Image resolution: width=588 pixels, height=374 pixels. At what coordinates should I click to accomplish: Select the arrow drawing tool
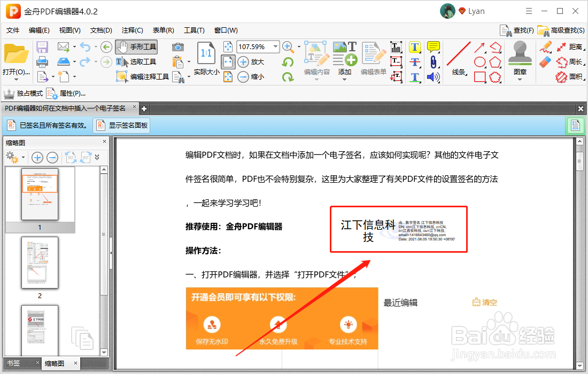point(479,47)
